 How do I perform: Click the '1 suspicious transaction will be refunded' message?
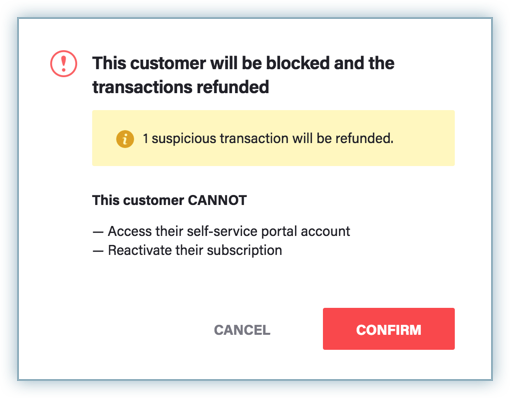point(268,138)
